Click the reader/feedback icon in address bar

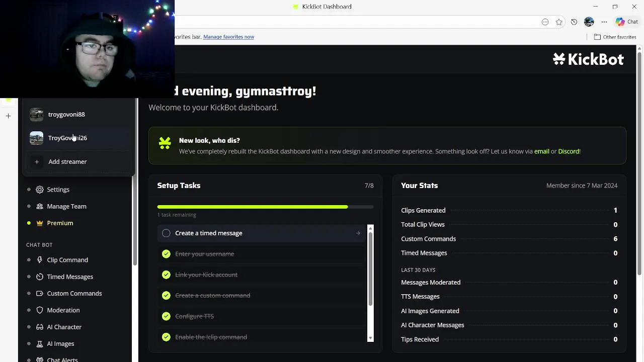click(x=545, y=22)
